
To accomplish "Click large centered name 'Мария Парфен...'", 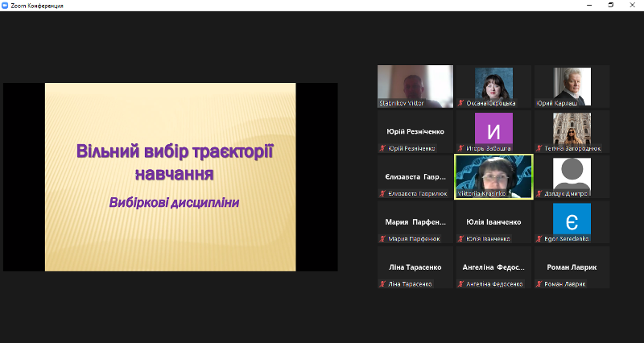I will 415,221.
